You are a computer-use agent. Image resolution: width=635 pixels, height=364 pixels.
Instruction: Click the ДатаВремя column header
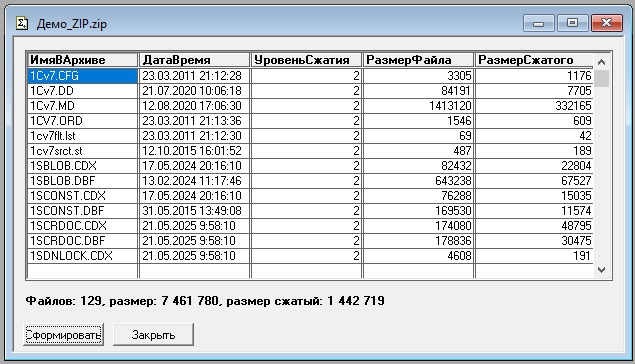point(194,60)
